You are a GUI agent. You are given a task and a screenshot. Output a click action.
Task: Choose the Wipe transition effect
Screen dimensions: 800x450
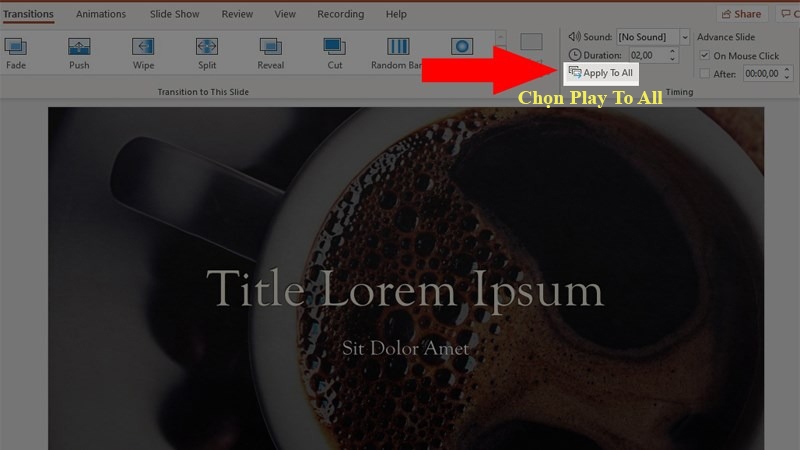143,54
